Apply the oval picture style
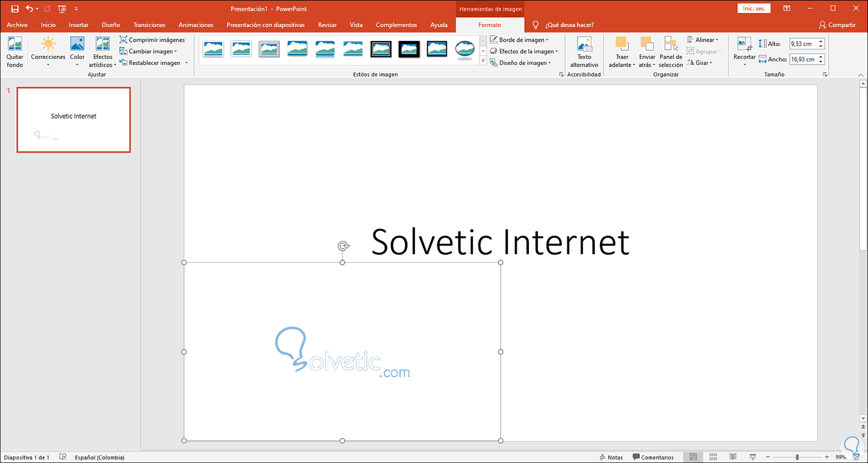 (x=465, y=50)
